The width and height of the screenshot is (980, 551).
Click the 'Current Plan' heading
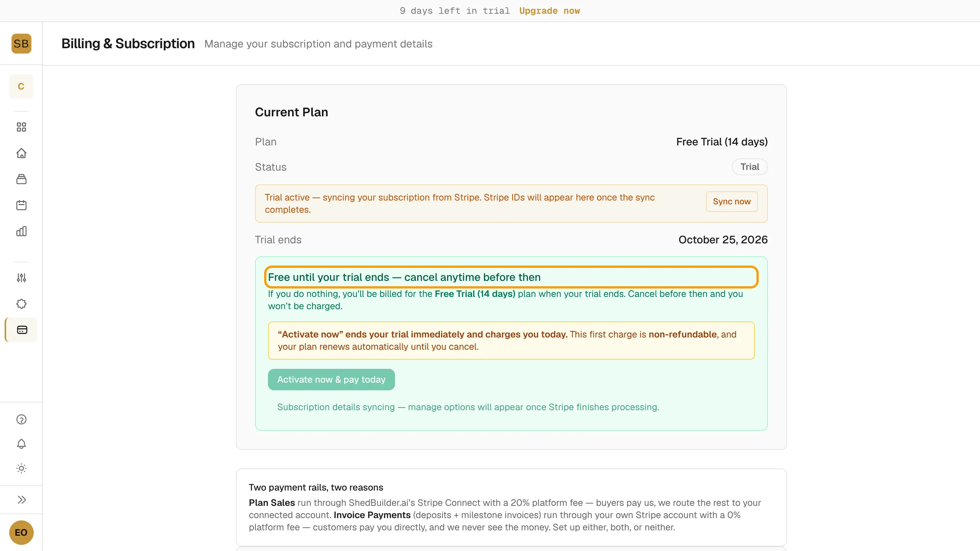pos(291,112)
